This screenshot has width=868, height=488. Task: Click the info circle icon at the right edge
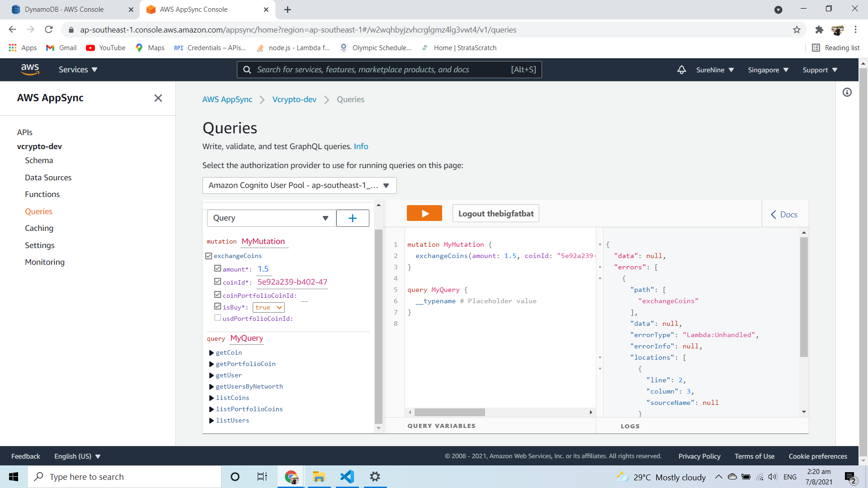click(847, 92)
